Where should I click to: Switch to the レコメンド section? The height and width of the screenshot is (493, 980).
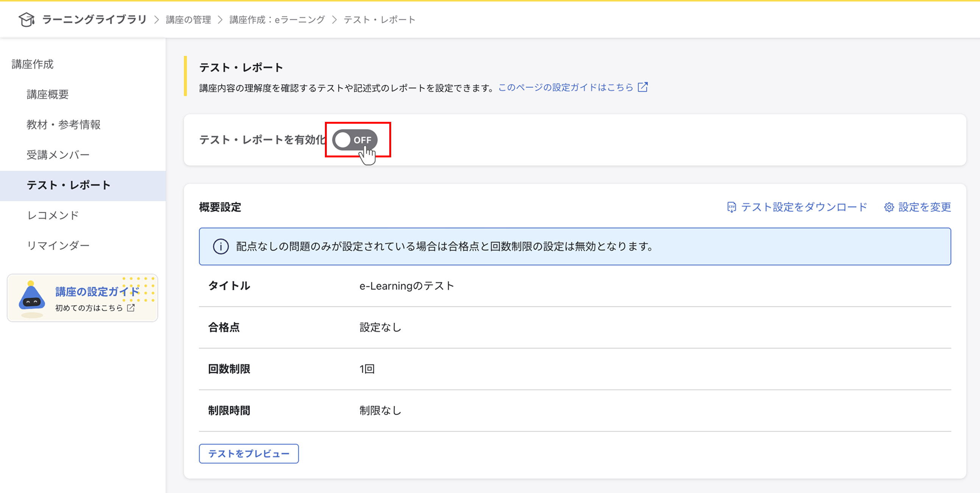(52, 215)
